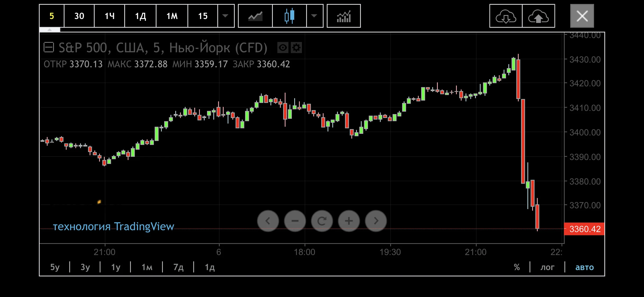Switch to the 1Ч hourly interval
Screen dimensions: 644x297
(x=109, y=16)
